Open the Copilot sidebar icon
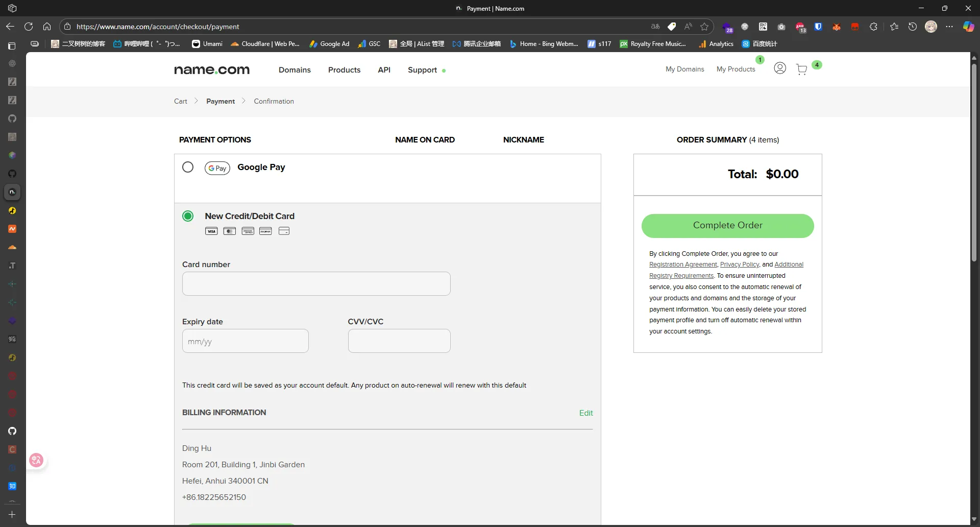 [x=968, y=27]
